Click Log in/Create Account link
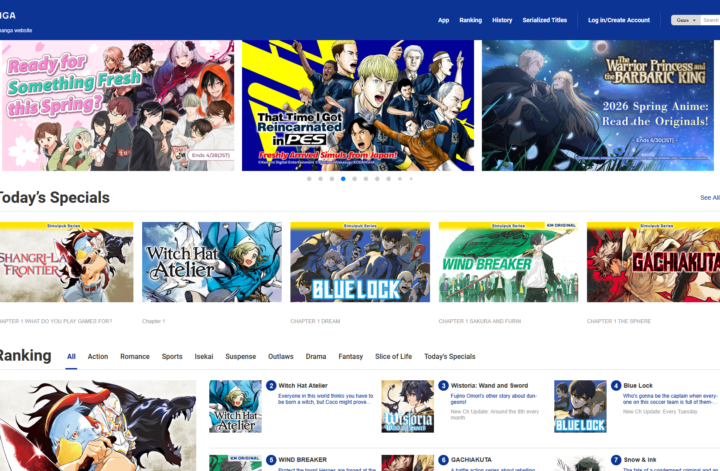Image resolution: width=720 pixels, height=471 pixels. [619, 20]
